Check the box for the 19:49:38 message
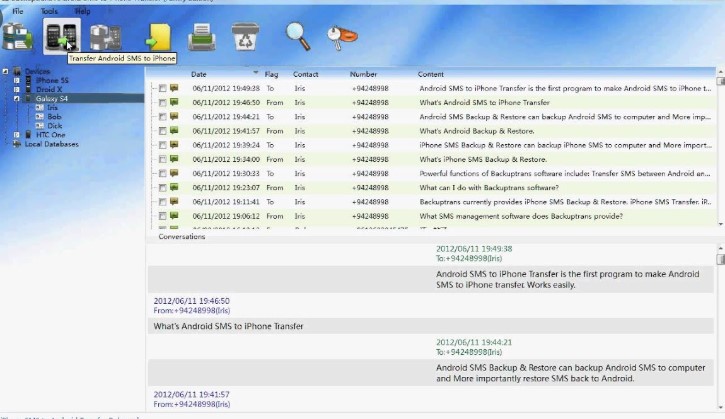This screenshot has height=419, width=725. [x=162, y=88]
